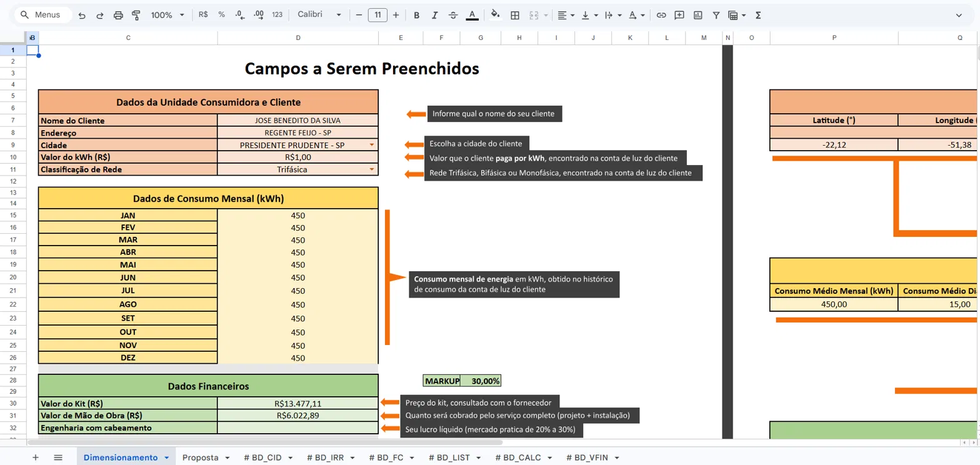Switch to the Proposta sheet tab
Viewport: 980px width, 465px height.
[206, 457]
